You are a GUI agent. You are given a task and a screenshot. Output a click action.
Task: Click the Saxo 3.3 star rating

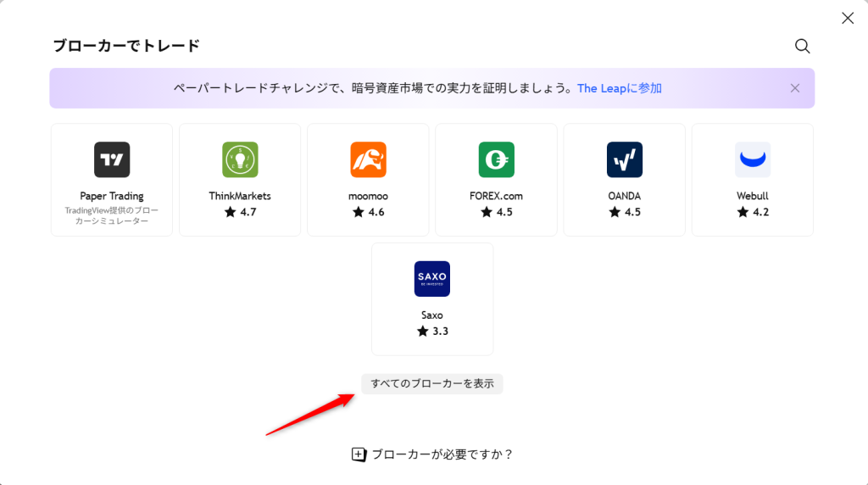pyautogui.click(x=432, y=331)
